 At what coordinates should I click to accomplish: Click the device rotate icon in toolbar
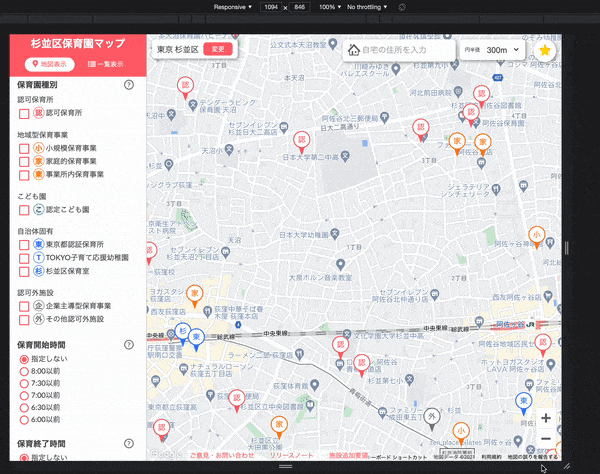pos(402,7)
